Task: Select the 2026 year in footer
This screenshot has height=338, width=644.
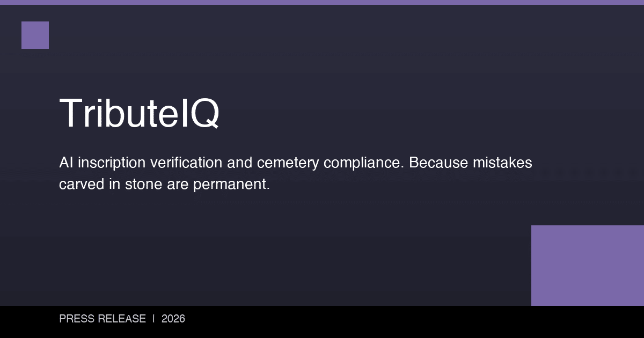Action: pos(173,319)
